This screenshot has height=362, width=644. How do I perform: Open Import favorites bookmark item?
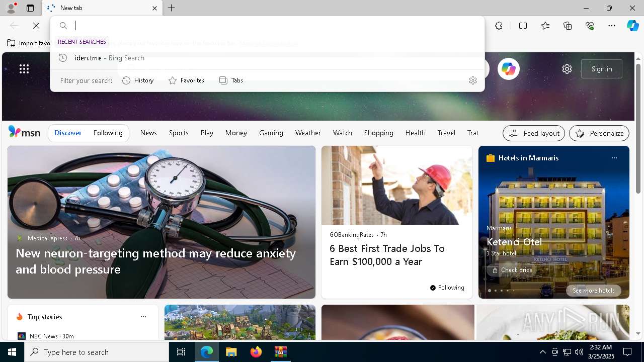29,43
